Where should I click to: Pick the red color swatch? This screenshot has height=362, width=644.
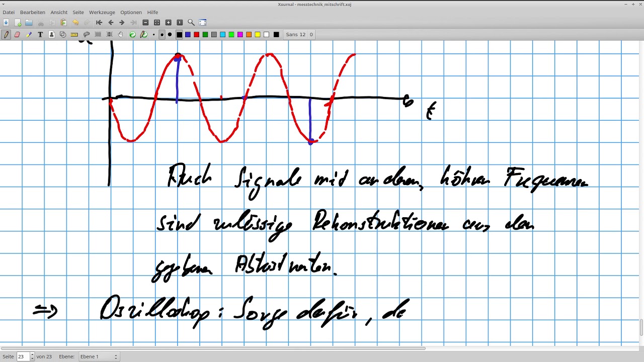(x=197, y=35)
